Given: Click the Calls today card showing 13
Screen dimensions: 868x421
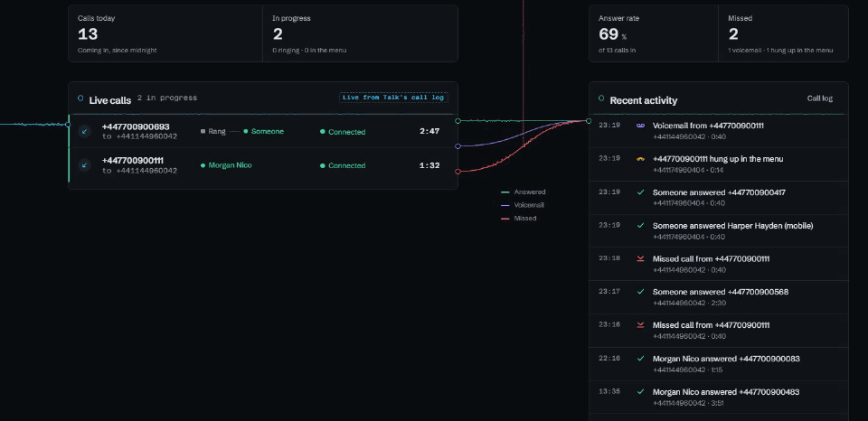Looking at the screenshot, I should [165, 33].
